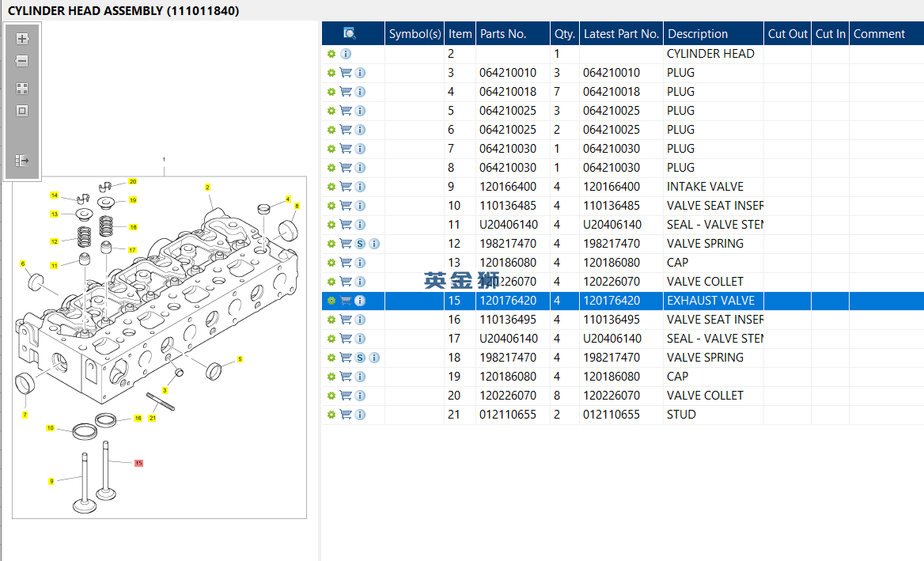
Task: Click item 5 parts number 064210025
Action: (x=507, y=111)
